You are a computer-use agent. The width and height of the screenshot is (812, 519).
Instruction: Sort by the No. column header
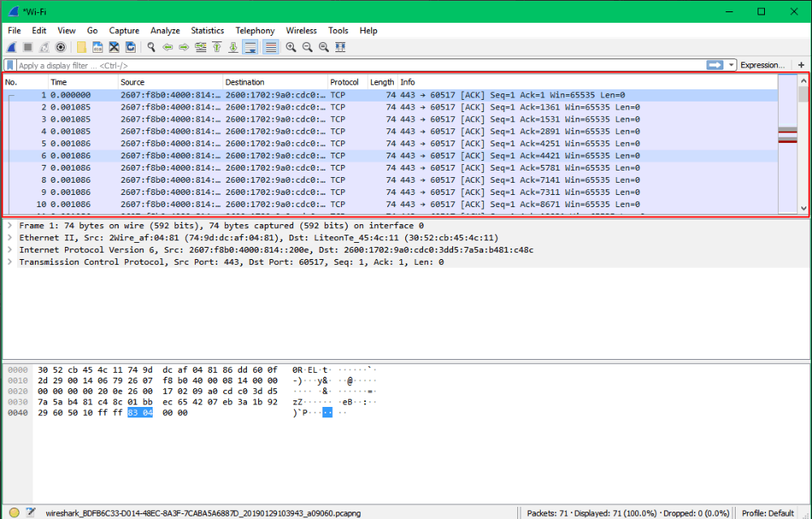tap(25, 82)
